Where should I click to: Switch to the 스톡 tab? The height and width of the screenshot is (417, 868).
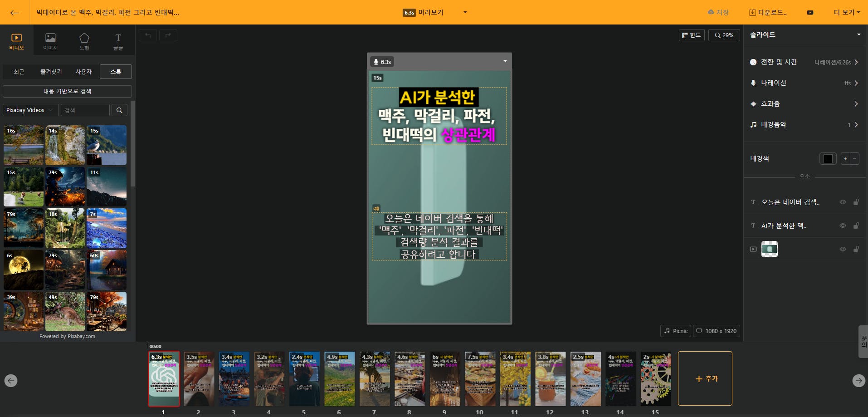(116, 72)
